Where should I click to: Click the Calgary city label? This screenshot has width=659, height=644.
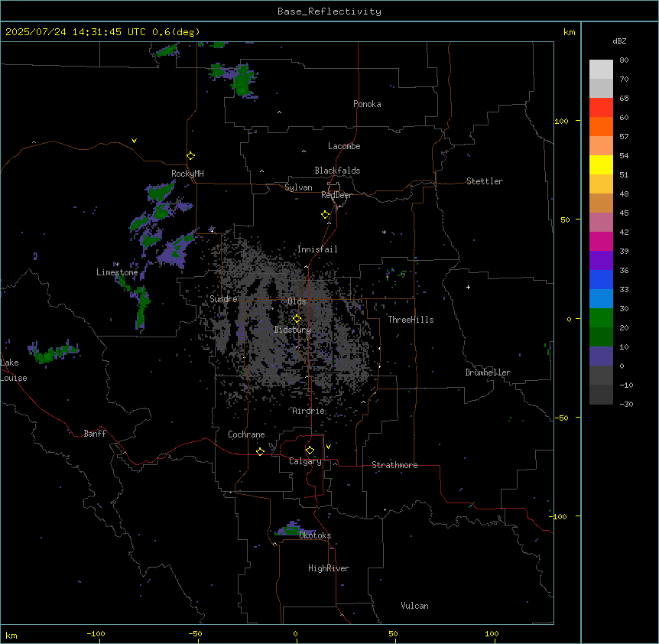click(305, 461)
